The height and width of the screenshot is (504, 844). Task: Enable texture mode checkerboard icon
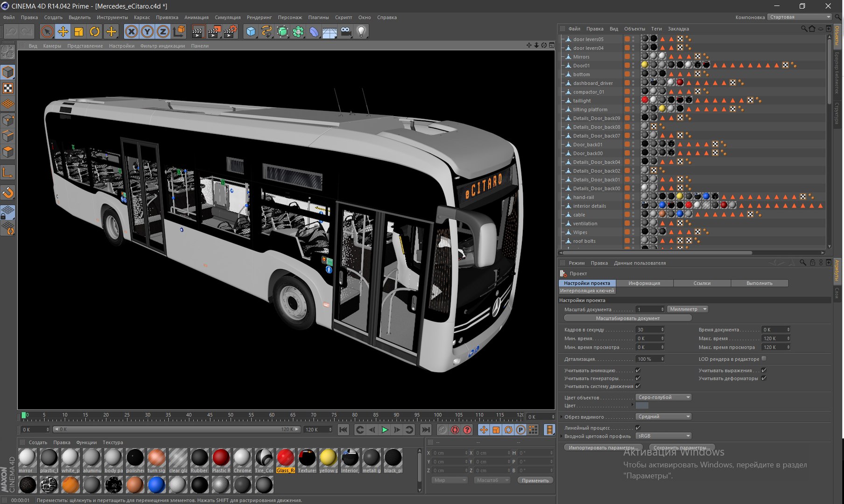tap(8, 88)
